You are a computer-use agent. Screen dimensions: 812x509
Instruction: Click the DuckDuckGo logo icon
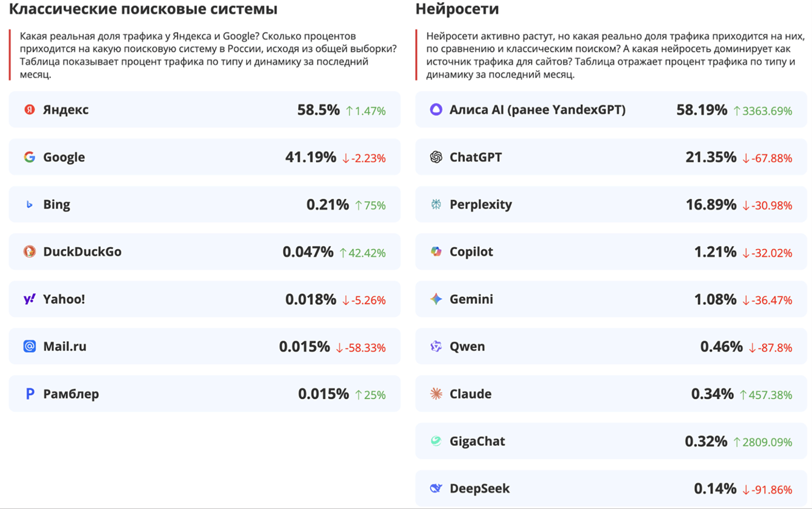[29, 251]
